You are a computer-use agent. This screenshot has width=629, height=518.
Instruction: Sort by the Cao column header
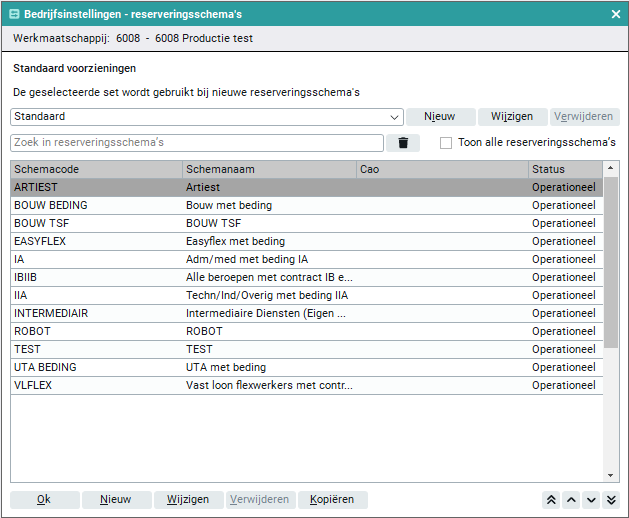click(x=442, y=169)
